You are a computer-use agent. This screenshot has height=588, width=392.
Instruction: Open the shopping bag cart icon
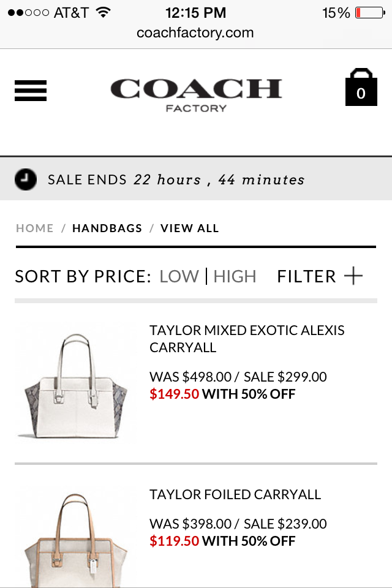coord(361,87)
